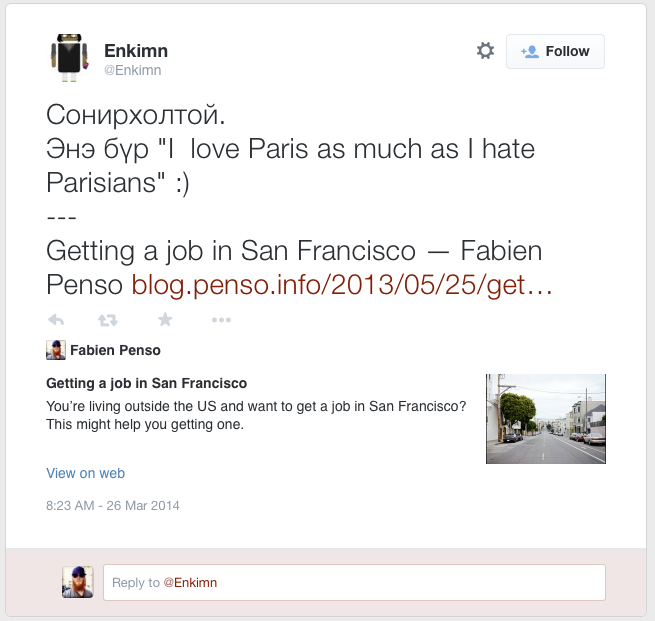Click the 8:23 AM - 26 Mar 2014 timestamp
Image resolution: width=655 pixels, height=621 pixels.
(x=113, y=506)
